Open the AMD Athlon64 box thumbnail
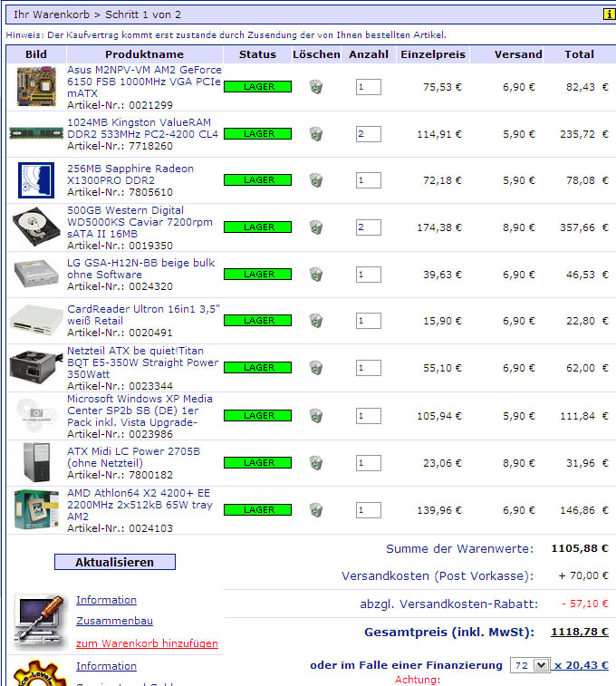Screen dimensions: 616x686 coord(36,509)
